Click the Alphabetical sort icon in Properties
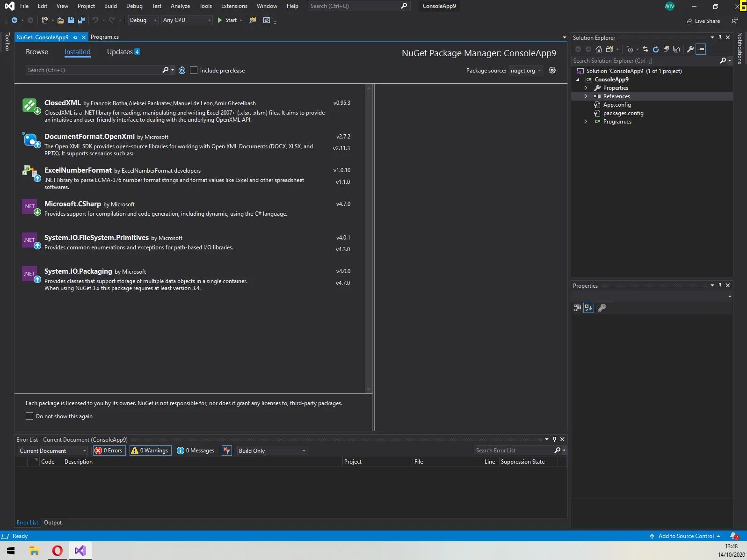This screenshot has width=747, height=560. click(x=588, y=308)
